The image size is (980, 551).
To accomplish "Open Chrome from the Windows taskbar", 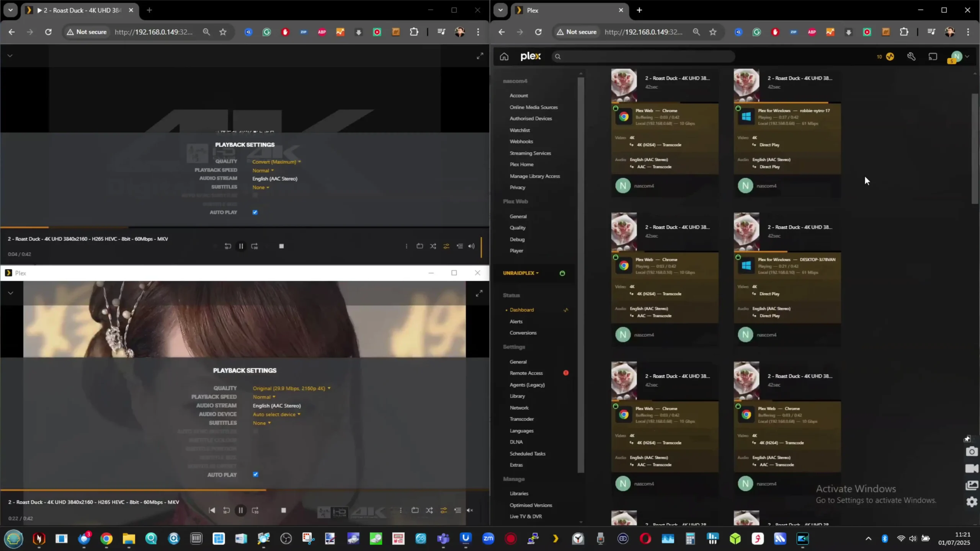I will (106, 539).
